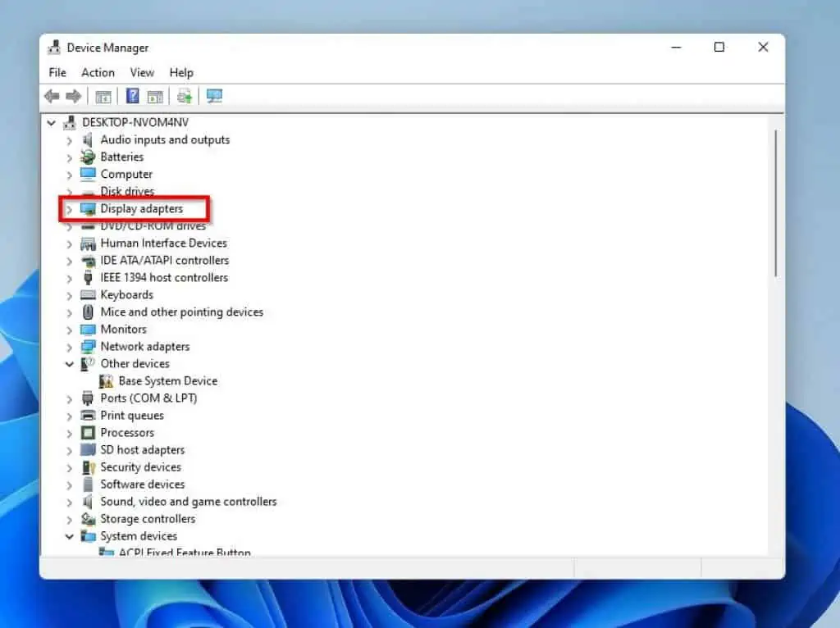This screenshot has height=628, width=840.
Task: Click the Forward navigation arrow
Action: tap(73, 96)
